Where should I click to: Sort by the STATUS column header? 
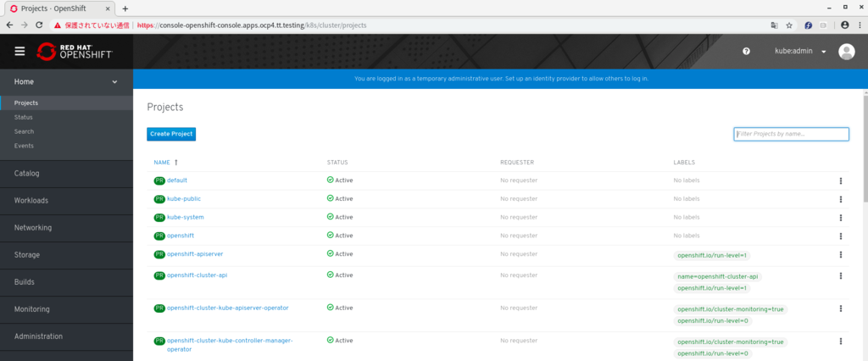click(x=337, y=163)
